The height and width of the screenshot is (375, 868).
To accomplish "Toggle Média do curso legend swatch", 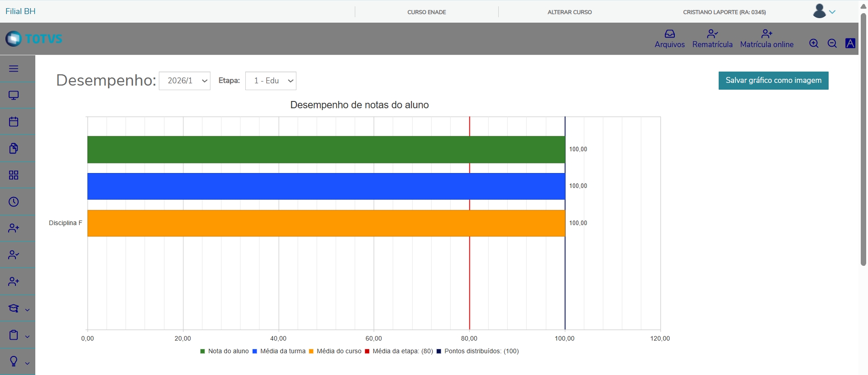I will pos(311,351).
